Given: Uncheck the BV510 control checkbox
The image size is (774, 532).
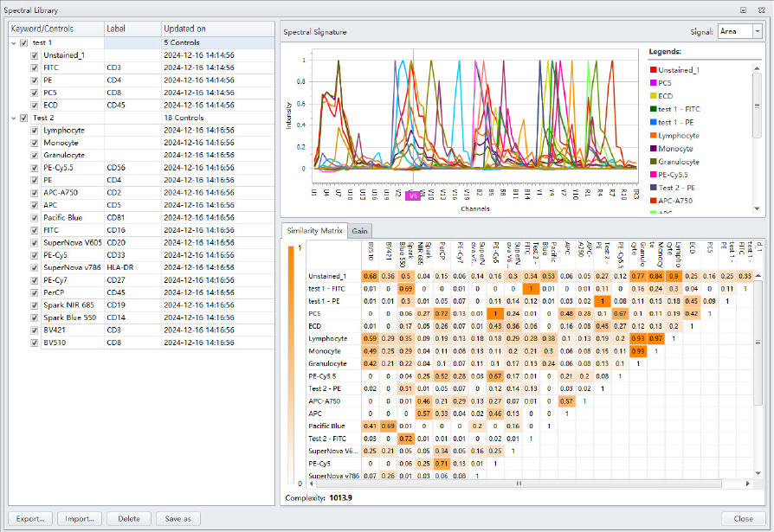Looking at the screenshot, I should coord(35,343).
